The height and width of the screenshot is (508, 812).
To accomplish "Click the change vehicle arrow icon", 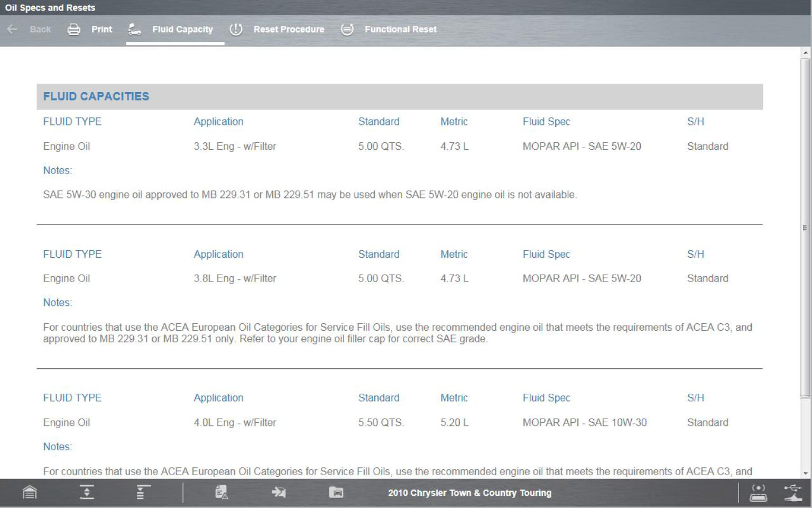I will point(279,493).
